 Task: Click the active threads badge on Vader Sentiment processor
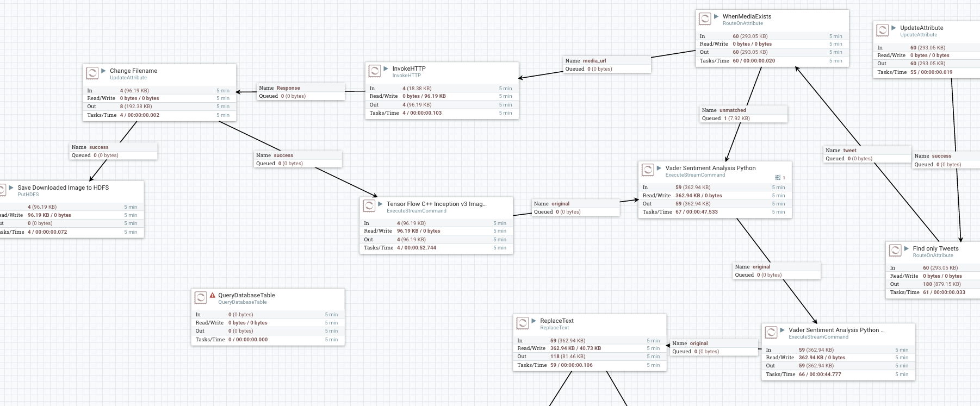pyautogui.click(x=780, y=178)
